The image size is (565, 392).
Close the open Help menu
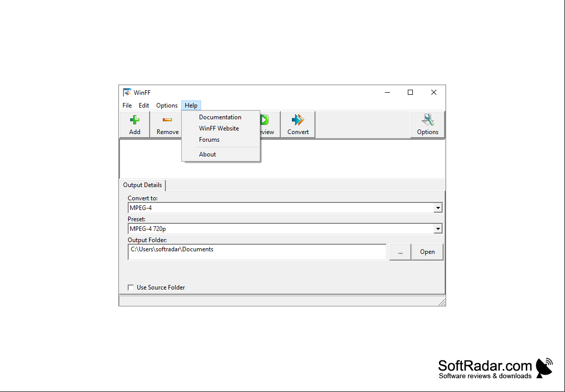pyautogui.click(x=191, y=106)
